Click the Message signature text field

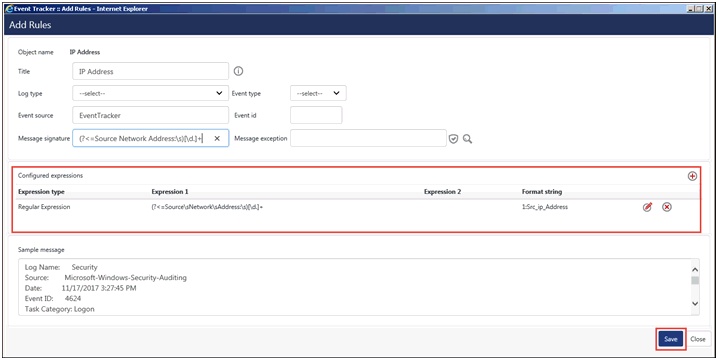pos(151,138)
